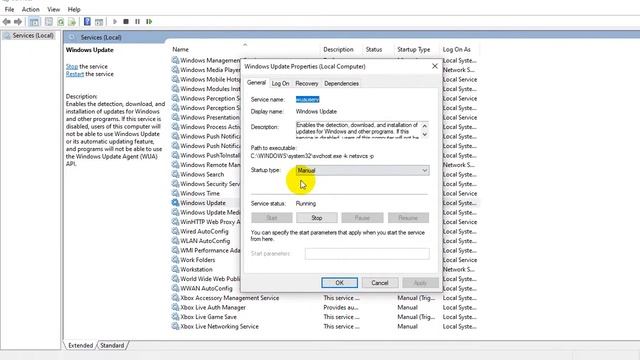Viewport: 640px width, 360px height.
Task: Click the gear icon beside Windows Time
Action: (x=175, y=193)
